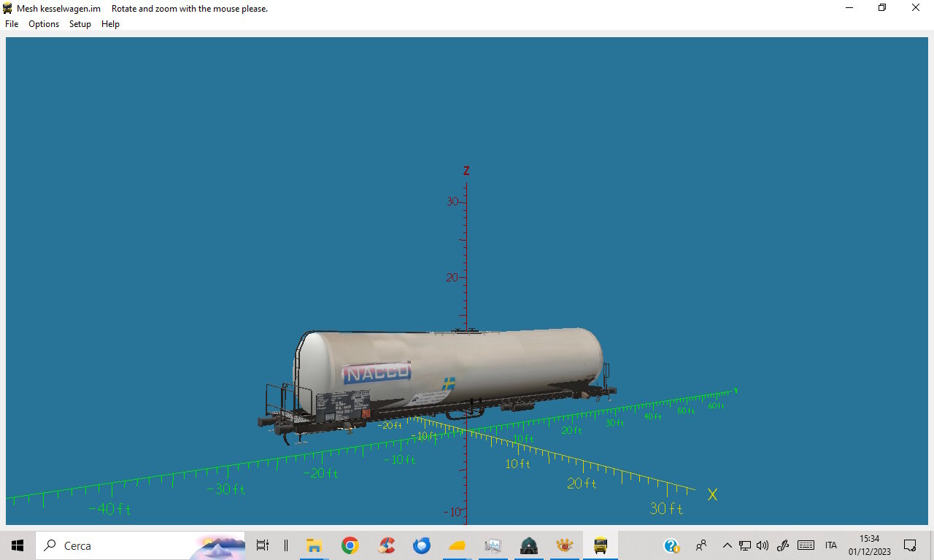Open CCleaner icon in taskbar
The height and width of the screenshot is (560, 934).
(387, 545)
